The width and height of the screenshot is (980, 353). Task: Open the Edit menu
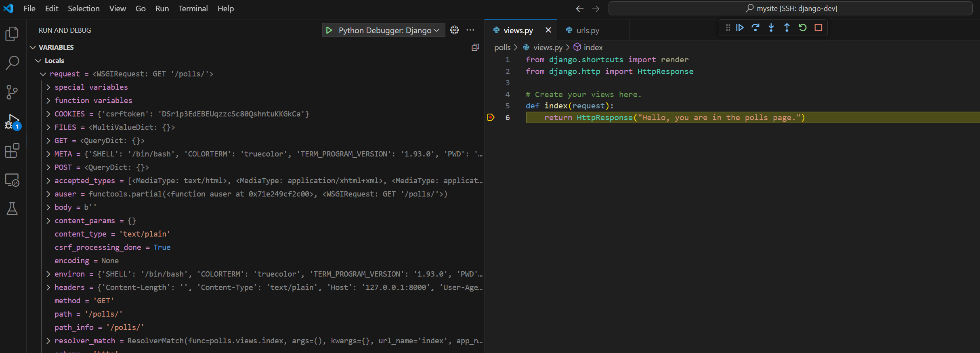(52, 8)
